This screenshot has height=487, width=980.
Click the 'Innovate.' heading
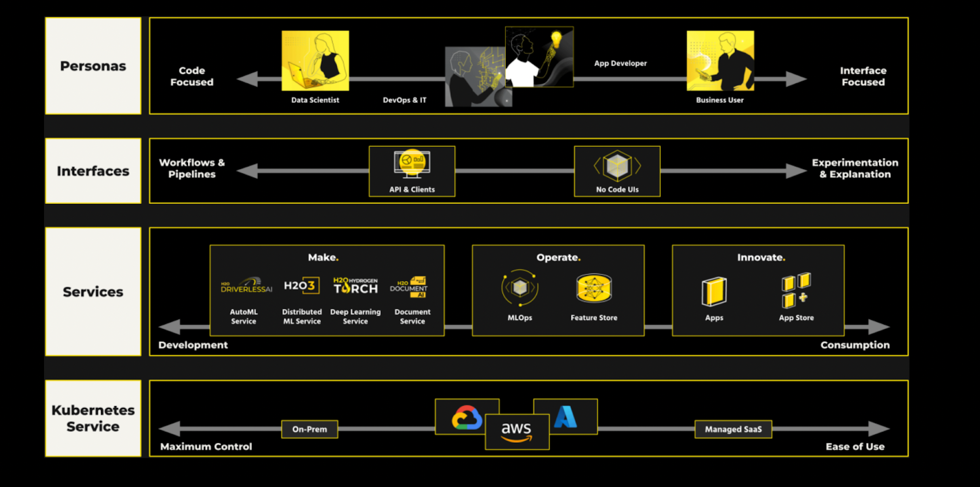[x=761, y=257]
